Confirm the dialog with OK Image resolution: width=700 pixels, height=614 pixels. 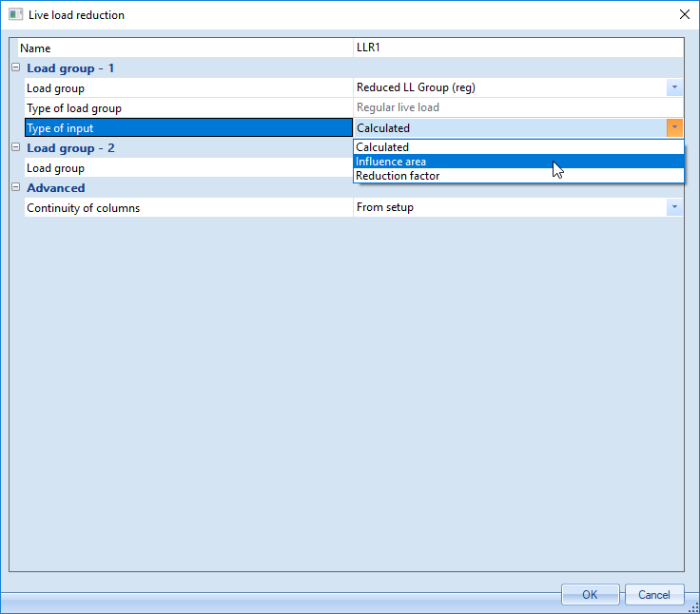(x=590, y=594)
